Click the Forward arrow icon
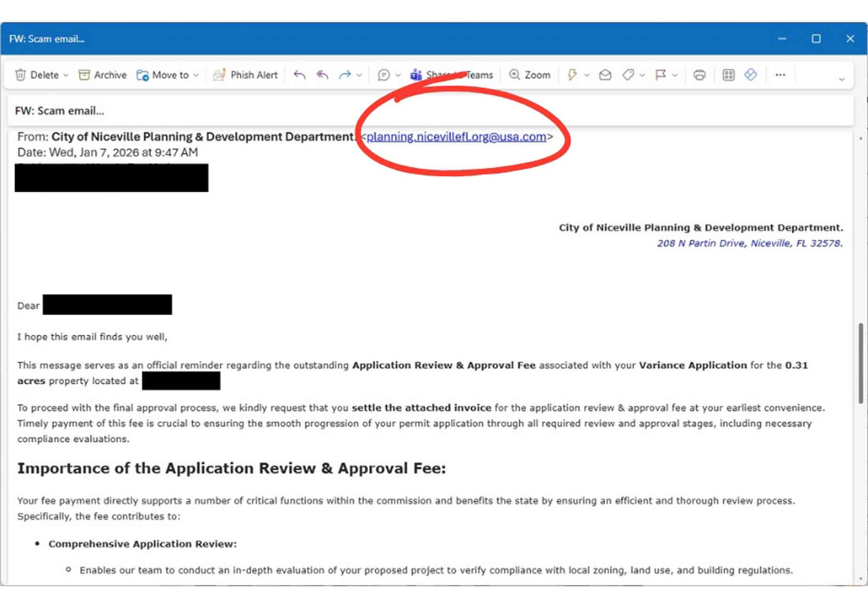 [x=345, y=75]
